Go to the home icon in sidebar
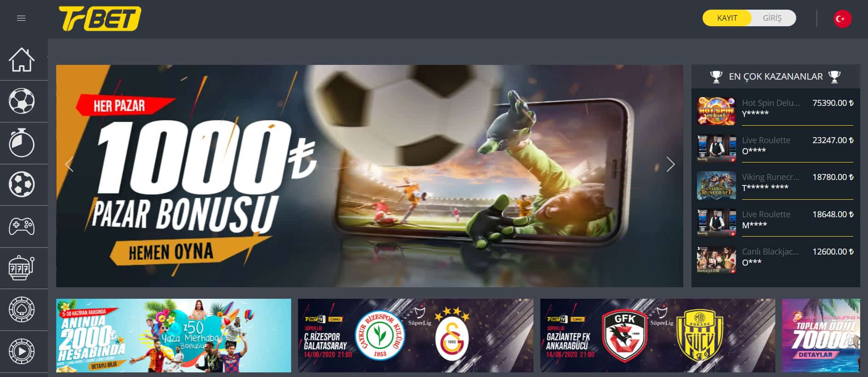Viewport: 868px width, 377px height. click(x=22, y=60)
